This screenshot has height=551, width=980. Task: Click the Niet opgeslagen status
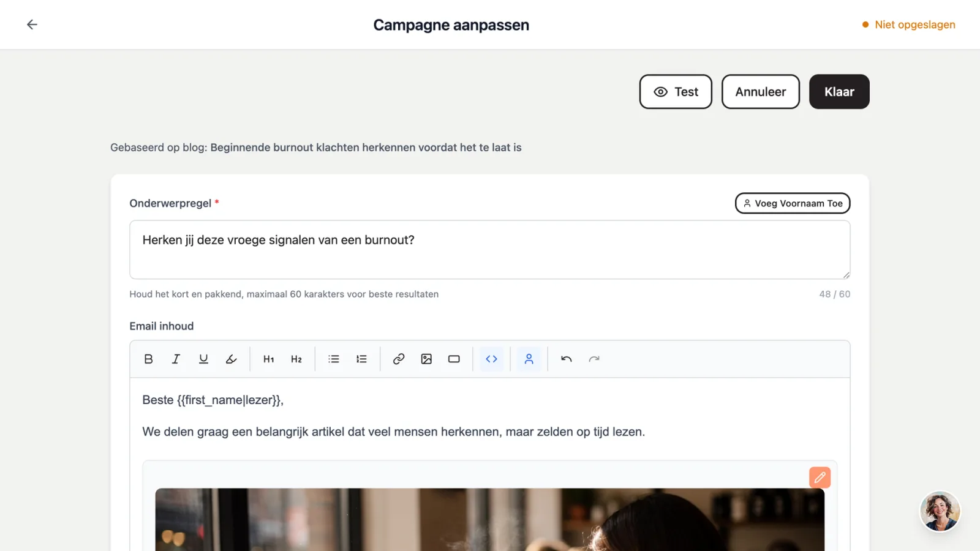[908, 24]
